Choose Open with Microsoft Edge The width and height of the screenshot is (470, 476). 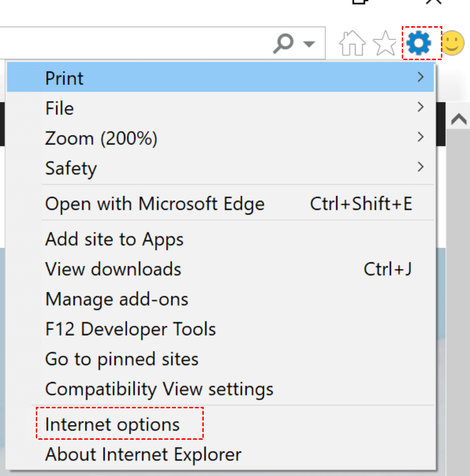(x=155, y=204)
